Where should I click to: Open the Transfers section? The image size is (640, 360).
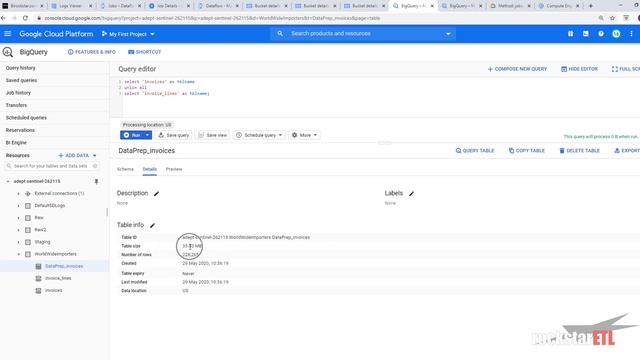click(16, 105)
